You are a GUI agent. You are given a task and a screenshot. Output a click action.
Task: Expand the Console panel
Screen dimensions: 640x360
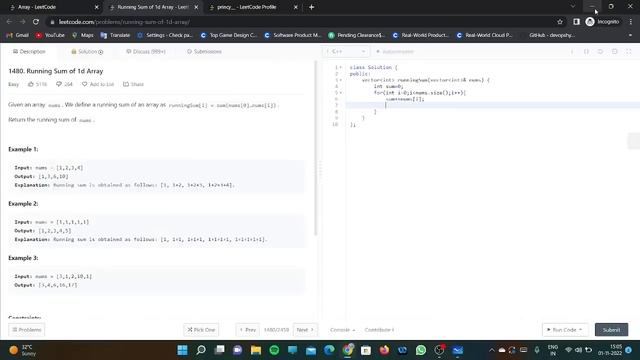click(342, 329)
